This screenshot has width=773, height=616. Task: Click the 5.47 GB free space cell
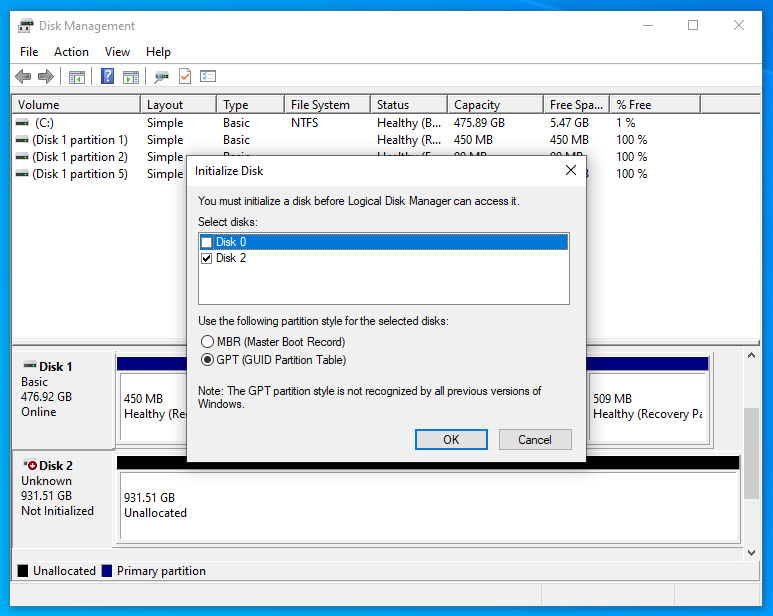pos(569,123)
